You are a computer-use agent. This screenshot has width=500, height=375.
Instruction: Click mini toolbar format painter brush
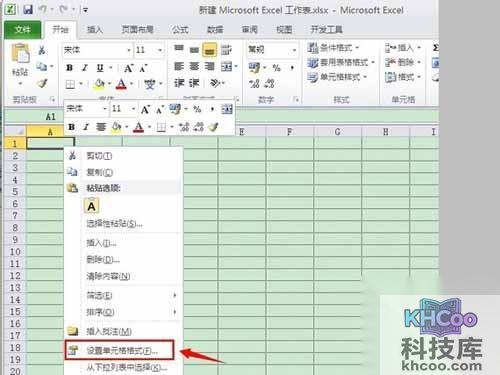(x=213, y=127)
